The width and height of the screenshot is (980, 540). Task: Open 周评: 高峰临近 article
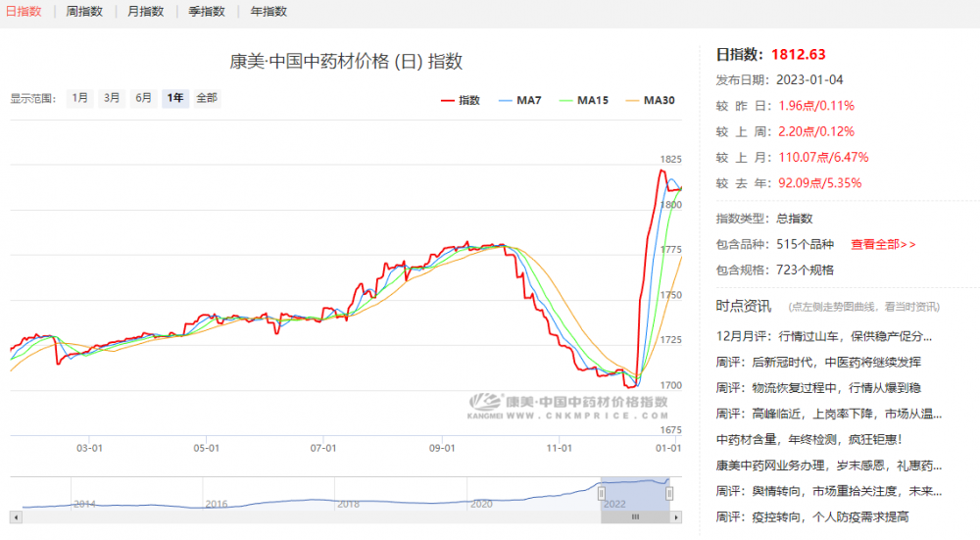[x=829, y=414]
